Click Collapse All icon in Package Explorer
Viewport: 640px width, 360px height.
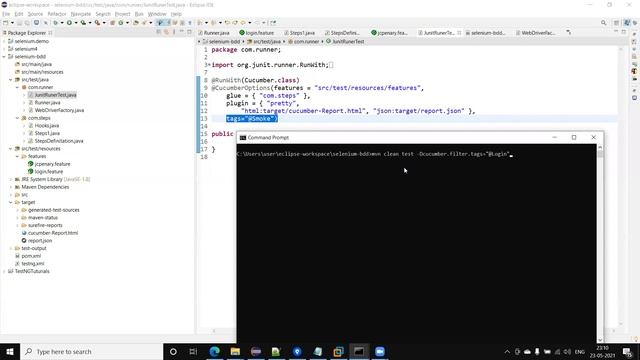[159, 32]
